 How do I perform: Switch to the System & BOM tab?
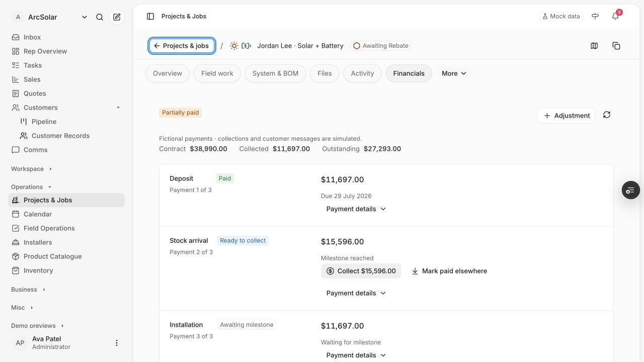275,73
